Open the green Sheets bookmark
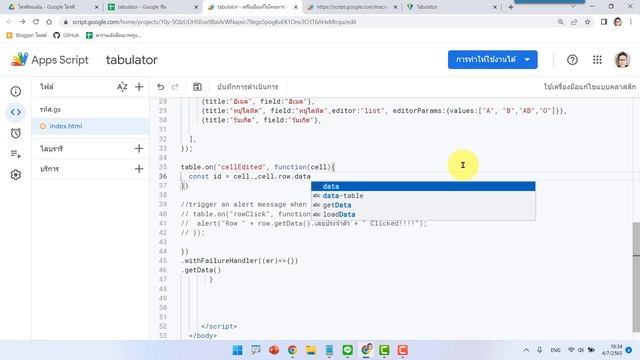Image resolution: width=640 pixels, height=360 pixels. click(113, 35)
